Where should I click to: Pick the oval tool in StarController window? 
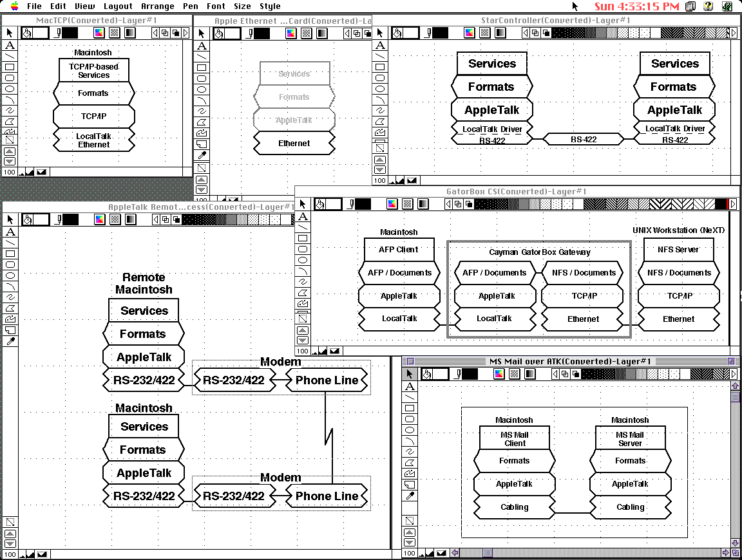[x=380, y=89]
